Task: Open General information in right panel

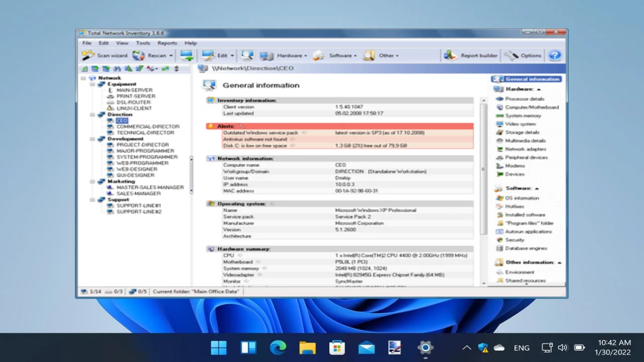Action: pyautogui.click(x=526, y=79)
